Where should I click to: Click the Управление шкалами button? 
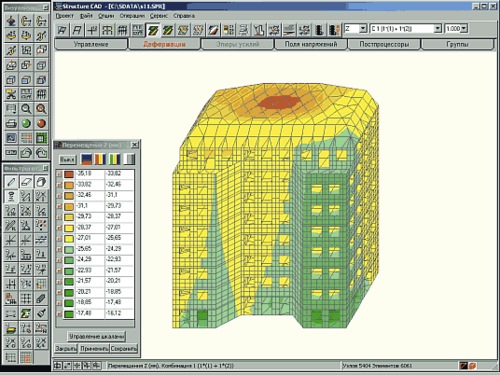(96, 337)
